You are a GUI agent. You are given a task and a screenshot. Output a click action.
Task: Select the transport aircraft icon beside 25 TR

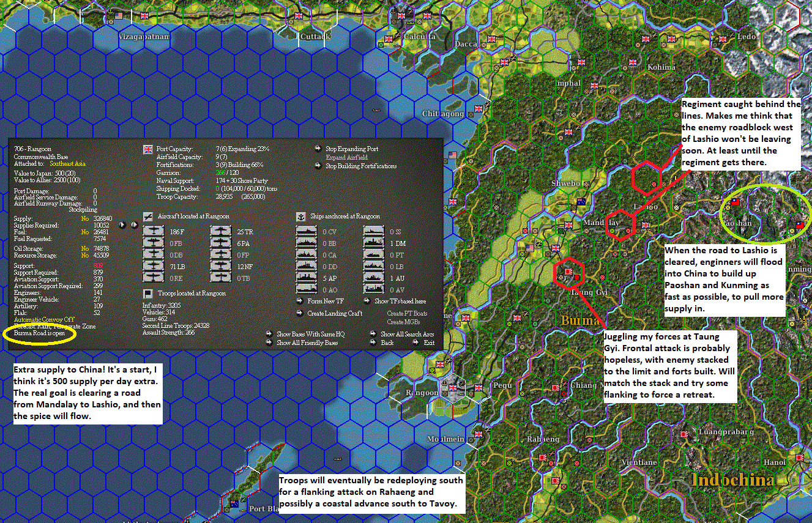(x=221, y=232)
